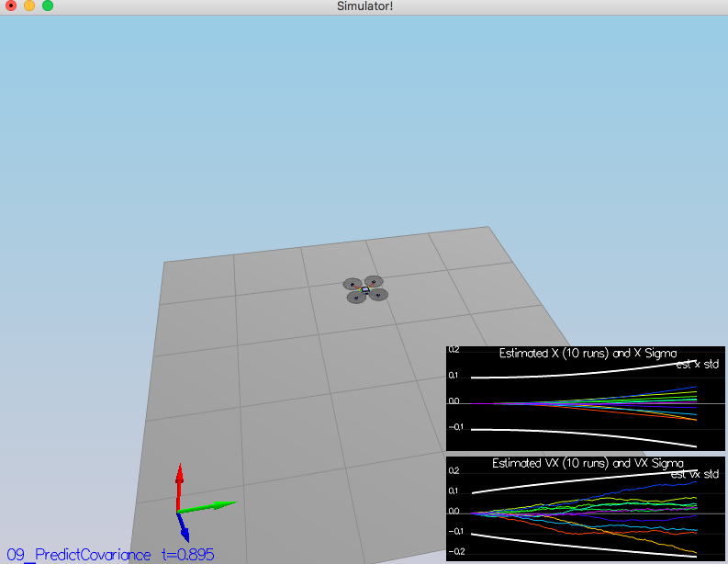Maximize the Simulator window with green button

pyautogui.click(x=48, y=6)
